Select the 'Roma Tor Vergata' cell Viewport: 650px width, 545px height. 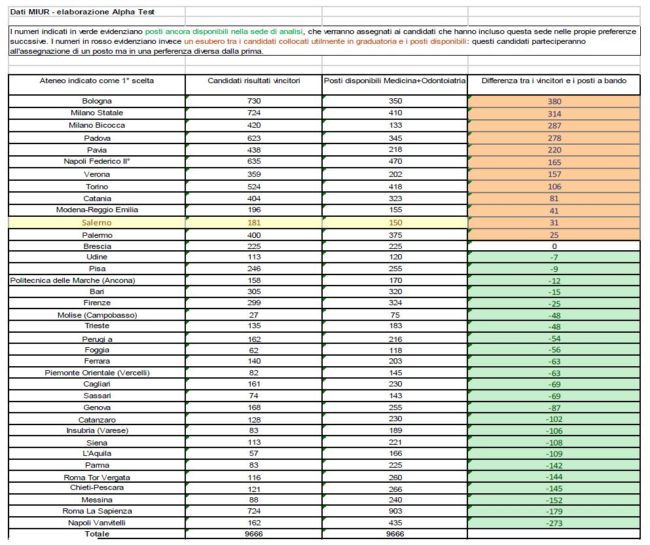(97, 477)
